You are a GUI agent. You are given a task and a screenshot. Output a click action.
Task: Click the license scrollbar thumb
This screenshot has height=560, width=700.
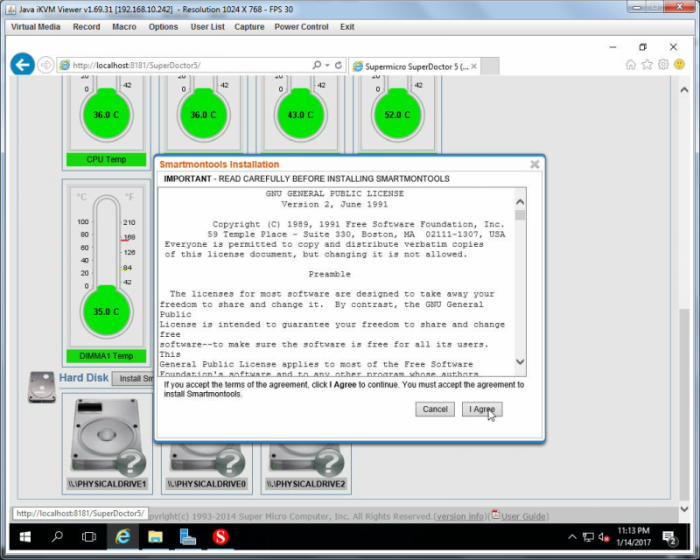(x=520, y=215)
